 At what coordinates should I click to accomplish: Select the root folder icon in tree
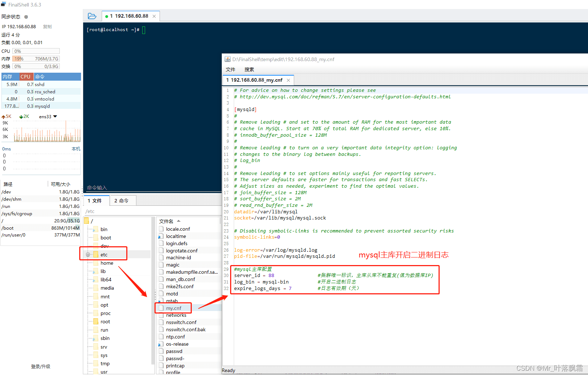click(x=96, y=321)
